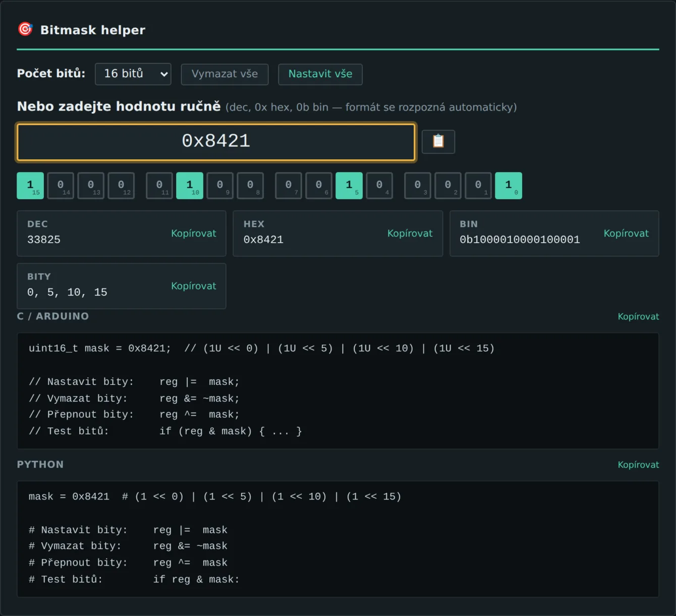676x616 pixels.
Task: Click the Python line '# Vymazat bity:'
Action: [75, 546]
